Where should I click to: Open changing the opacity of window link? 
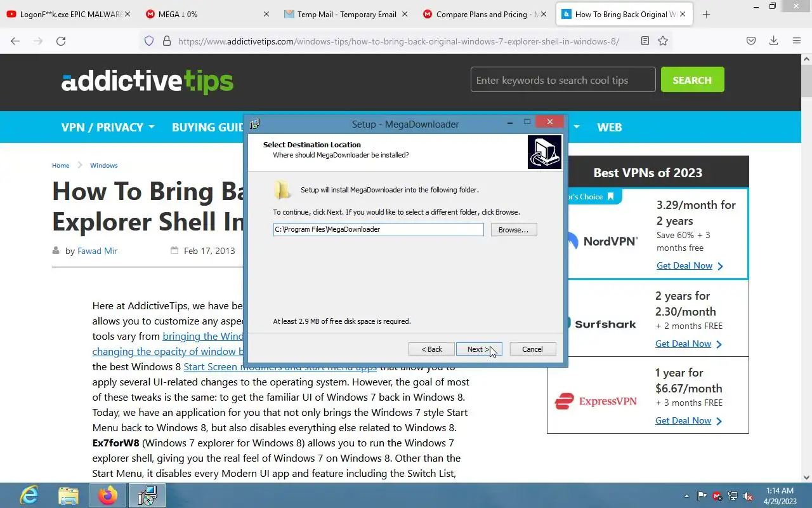168,352
